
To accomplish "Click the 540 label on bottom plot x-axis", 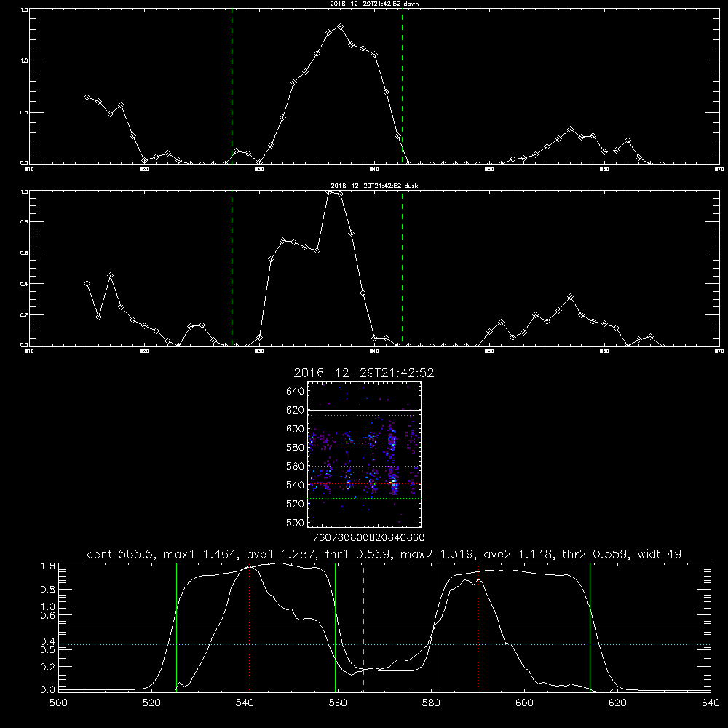I will tap(245, 703).
